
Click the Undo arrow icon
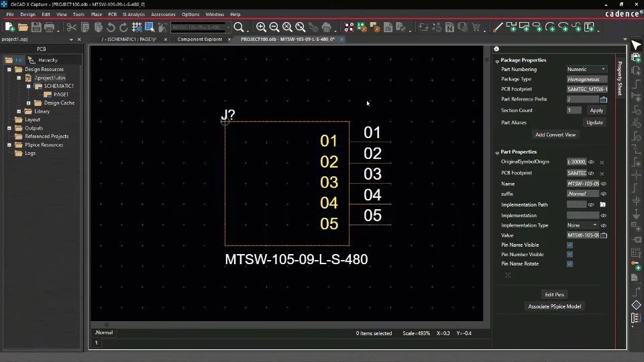click(111, 27)
